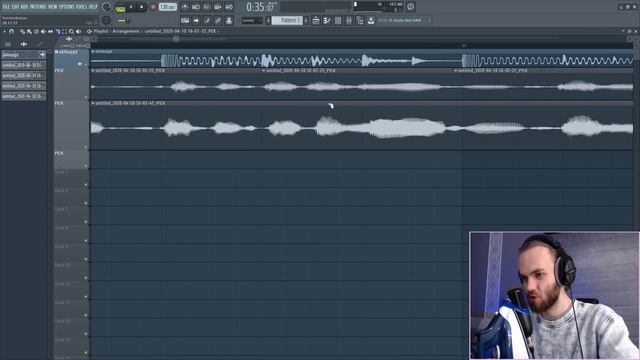Screen dimensions: 640x360
Task: Open the Channel rack view icon
Action: (338, 20)
